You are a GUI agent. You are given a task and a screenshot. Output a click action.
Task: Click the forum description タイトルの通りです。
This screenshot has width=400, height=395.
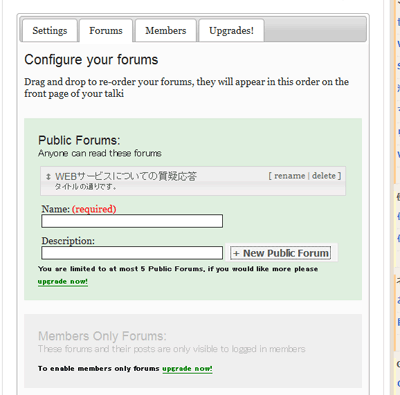[86, 187]
